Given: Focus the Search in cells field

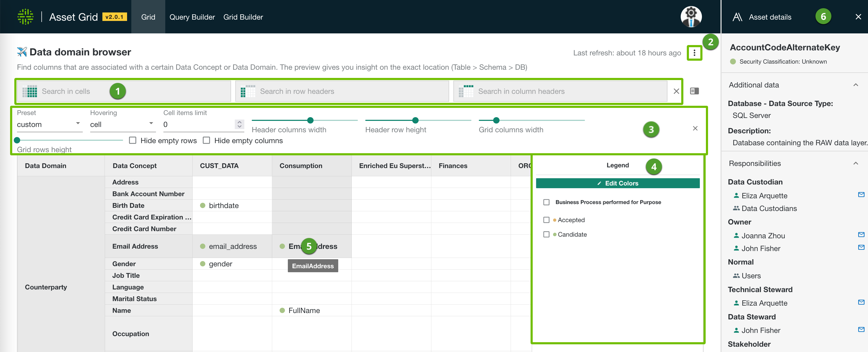Looking at the screenshot, I should point(124,91).
